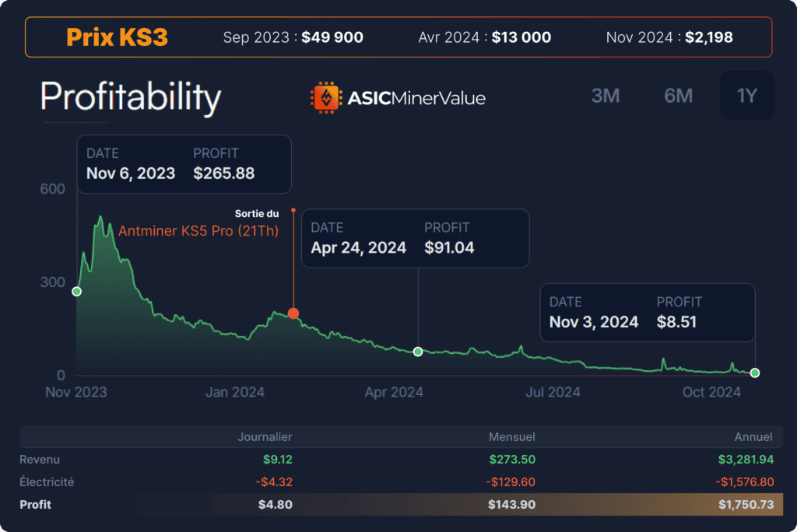Image resolution: width=797 pixels, height=532 pixels.
Task: Click the red KS5 Pro release marker dot
Action: coord(293,313)
